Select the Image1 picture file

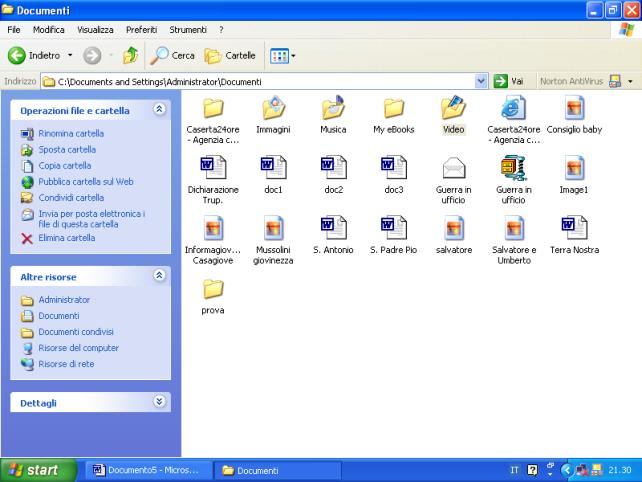[x=574, y=175]
